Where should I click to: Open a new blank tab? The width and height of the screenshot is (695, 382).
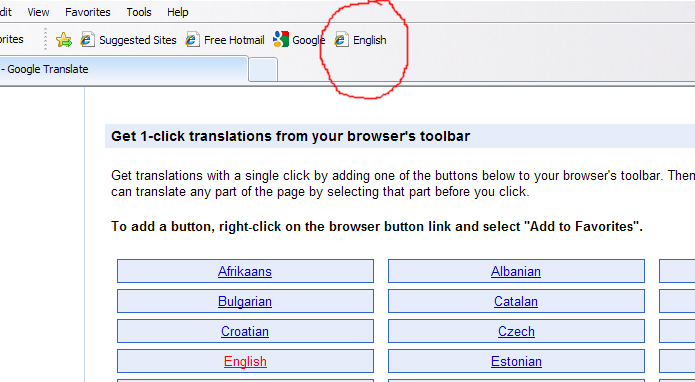click(x=263, y=70)
